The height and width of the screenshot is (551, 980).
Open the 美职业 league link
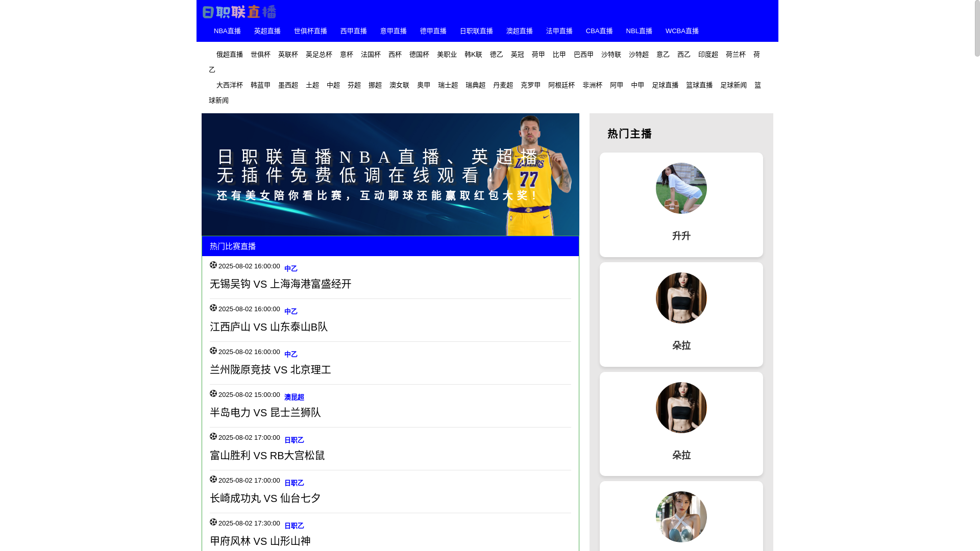(447, 55)
